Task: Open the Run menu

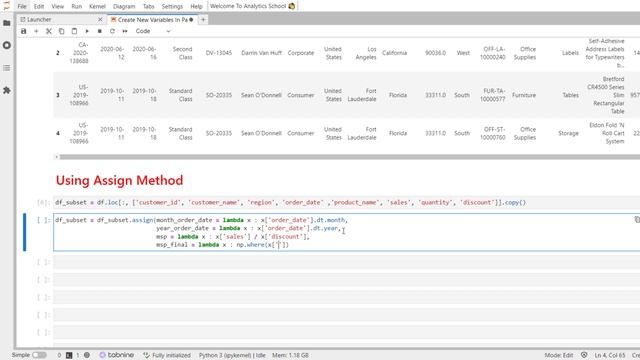Action: pyautogui.click(x=76, y=6)
